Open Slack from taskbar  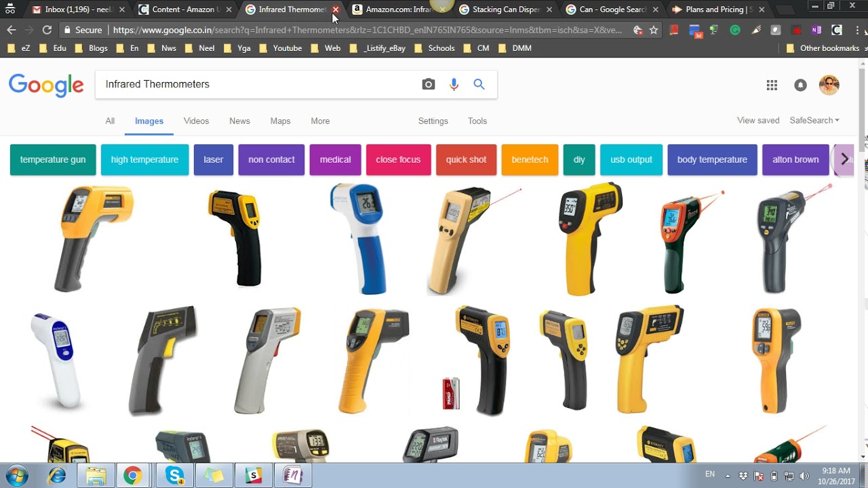click(x=254, y=476)
